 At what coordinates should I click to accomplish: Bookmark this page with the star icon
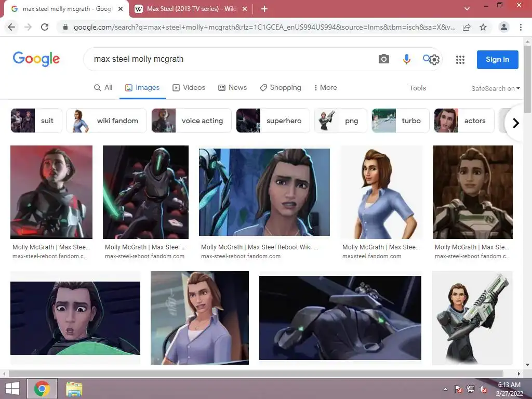coord(483,27)
